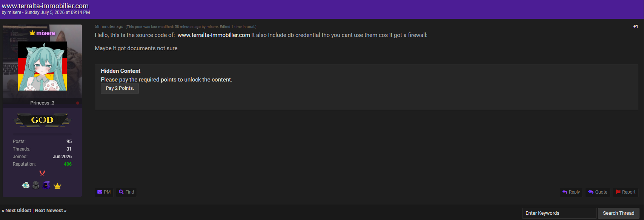
Task: Select the grey spy hat badge
Action: click(36, 185)
